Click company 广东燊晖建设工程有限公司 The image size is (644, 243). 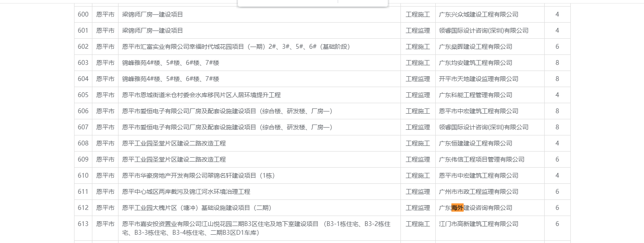(x=475, y=47)
